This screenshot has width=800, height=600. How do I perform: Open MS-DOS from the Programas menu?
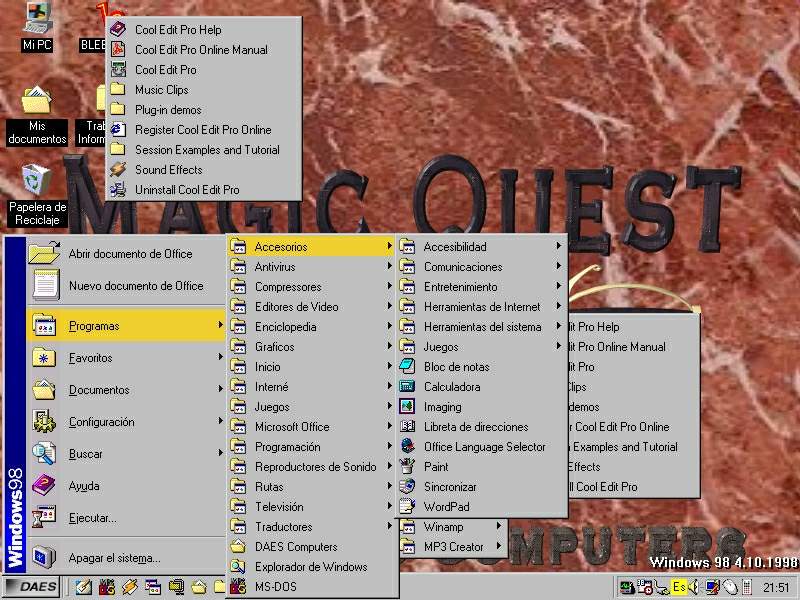click(312, 587)
